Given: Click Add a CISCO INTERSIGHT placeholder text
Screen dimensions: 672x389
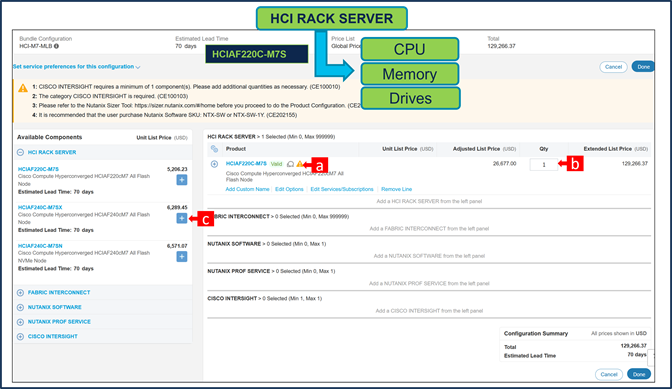Looking at the screenshot, I should pos(429,311).
